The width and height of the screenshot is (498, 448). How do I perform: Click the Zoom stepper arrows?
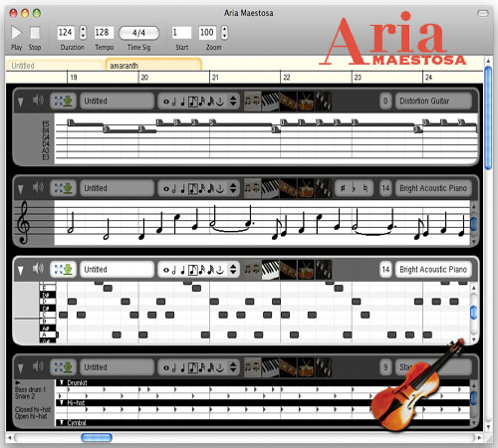(x=225, y=32)
